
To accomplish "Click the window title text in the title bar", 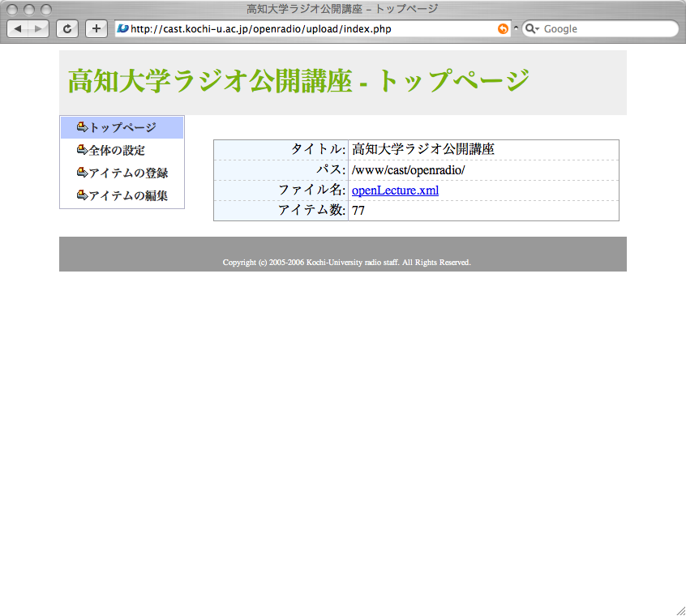I will [342, 9].
